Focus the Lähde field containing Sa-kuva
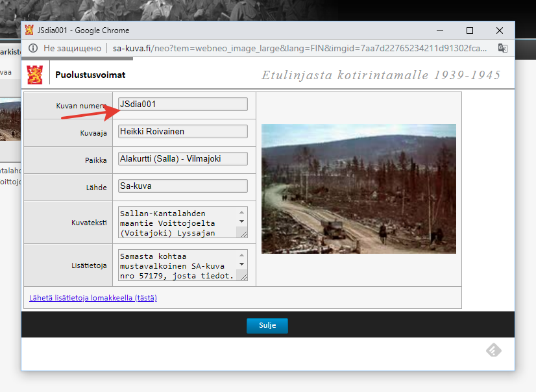This screenshot has width=536, height=392. (182, 186)
